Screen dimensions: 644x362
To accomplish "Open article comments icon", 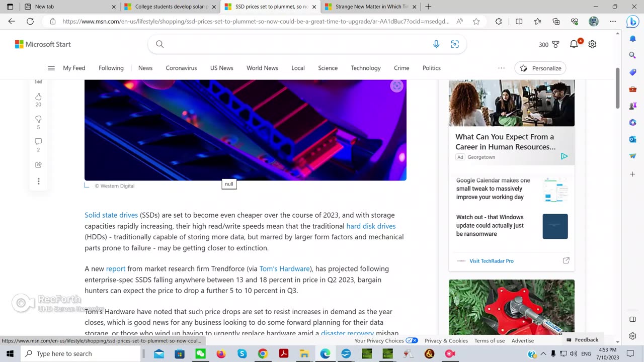I will [38, 142].
